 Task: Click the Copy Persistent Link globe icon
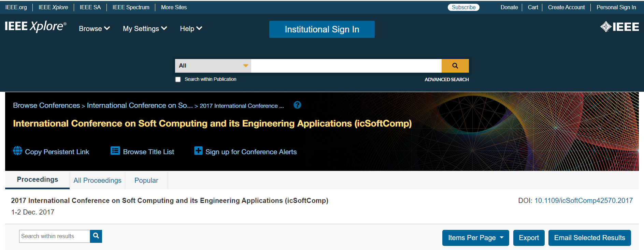pos(17,151)
